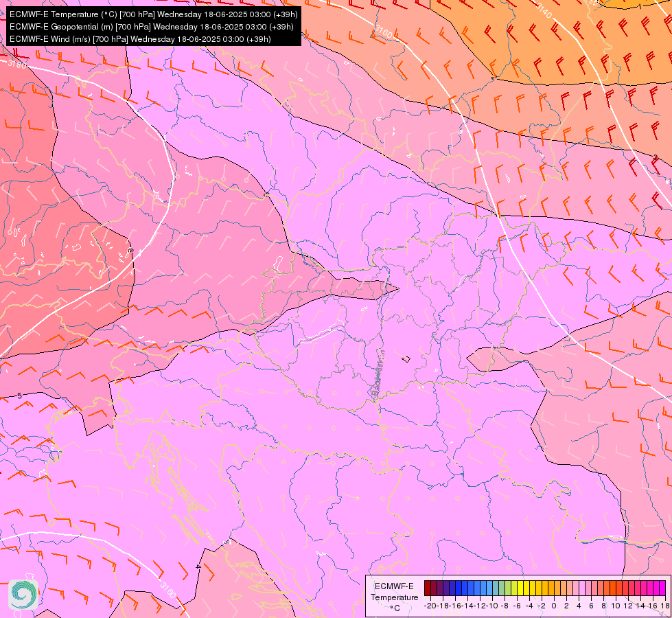Click the bright yellow swatch above -6
This screenshot has height=618, width=672.
pyautogui.click(x=520, y=588)
